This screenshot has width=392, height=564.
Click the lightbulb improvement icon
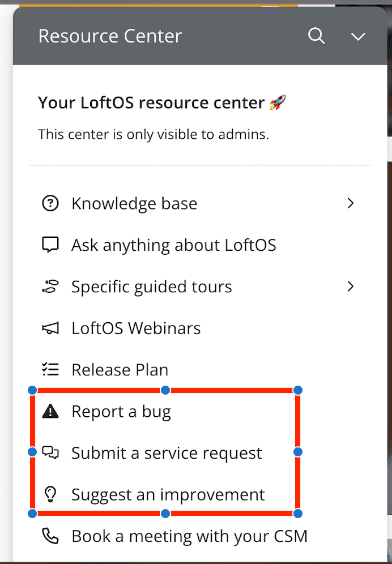[x=50, y=495]
